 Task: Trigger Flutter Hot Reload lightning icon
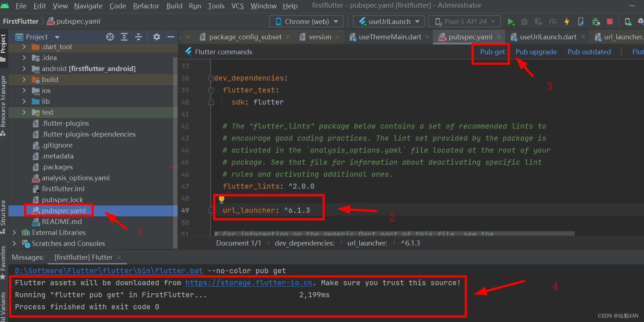567,22
